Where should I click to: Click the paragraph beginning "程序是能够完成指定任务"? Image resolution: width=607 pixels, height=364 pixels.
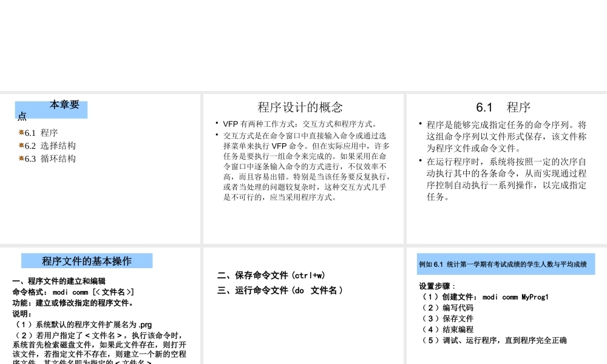pos(506,136)
